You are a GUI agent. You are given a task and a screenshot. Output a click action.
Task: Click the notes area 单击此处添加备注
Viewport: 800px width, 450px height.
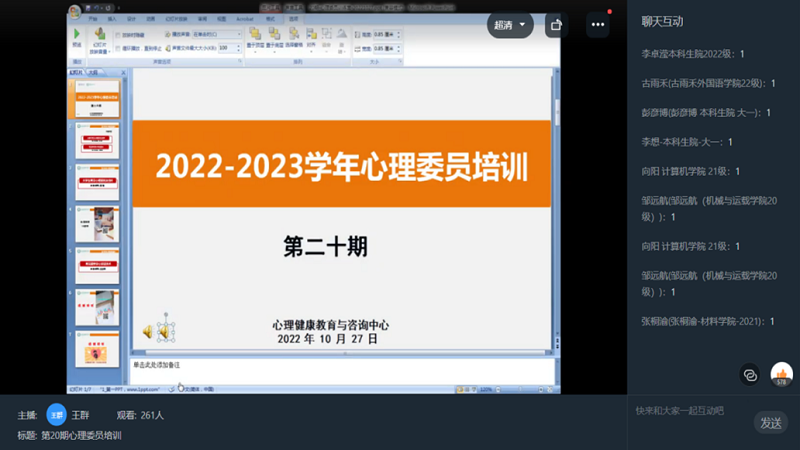pos(342,370)
